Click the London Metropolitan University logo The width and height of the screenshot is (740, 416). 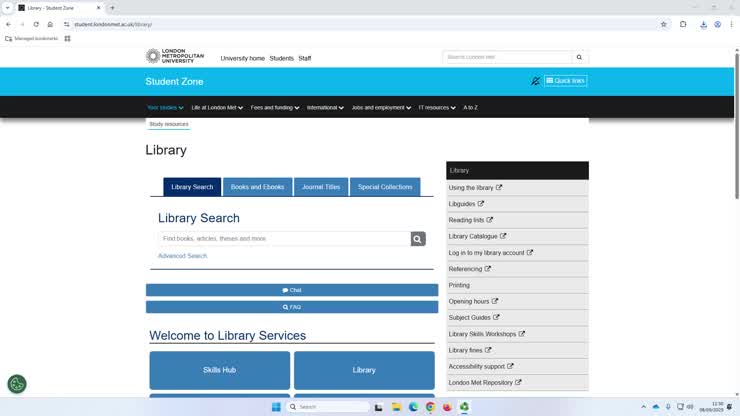tap(175, 56)
